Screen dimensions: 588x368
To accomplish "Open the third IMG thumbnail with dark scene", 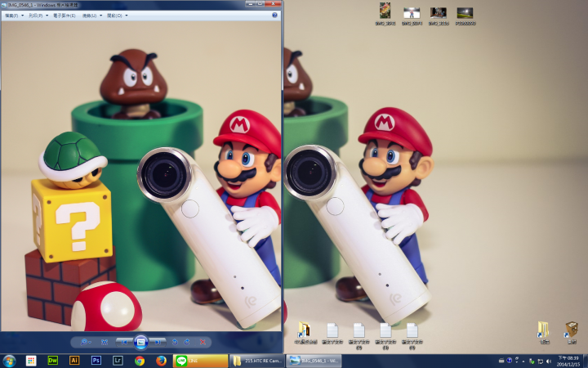I will coord(439,16).
